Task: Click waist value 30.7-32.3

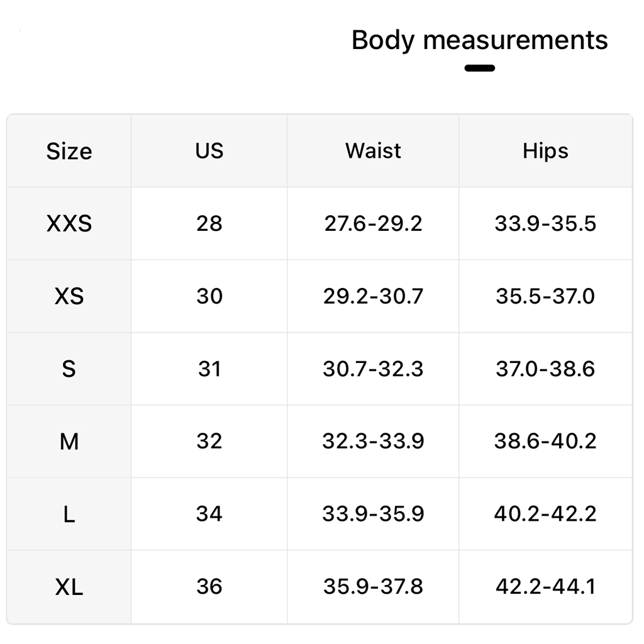Action: click(373, 369)
